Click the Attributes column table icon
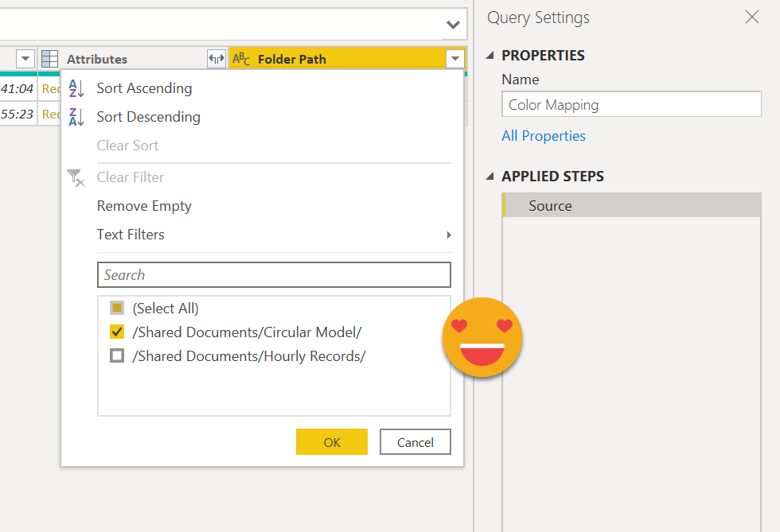The width and height of the screenshot is (780, 532). click(x=50, y=59)
